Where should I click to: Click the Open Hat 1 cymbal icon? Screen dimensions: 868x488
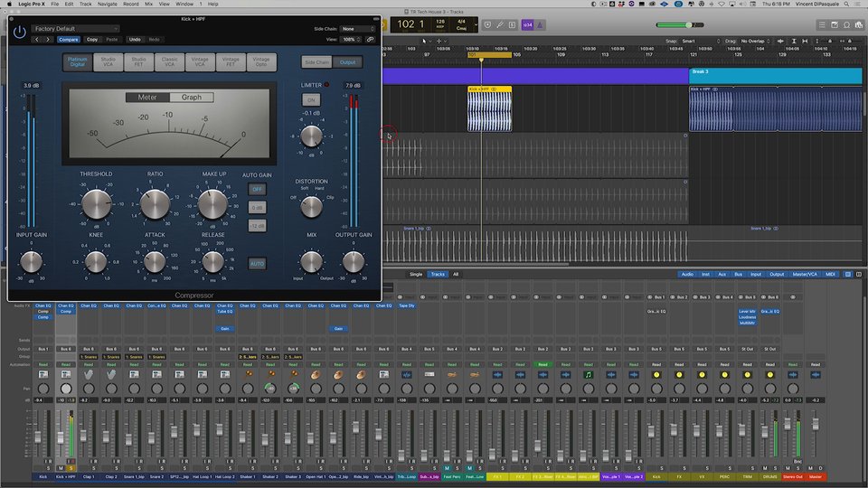click(x=316, y=375)
